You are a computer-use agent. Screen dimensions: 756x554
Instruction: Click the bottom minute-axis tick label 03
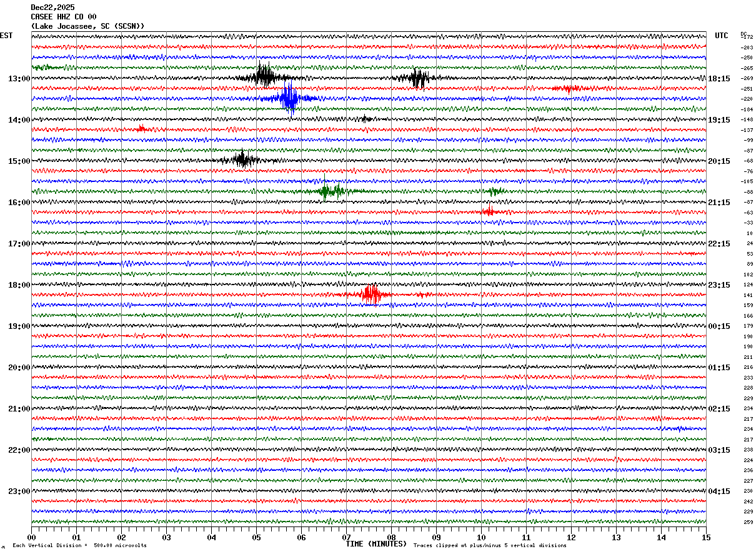point(166,537)
